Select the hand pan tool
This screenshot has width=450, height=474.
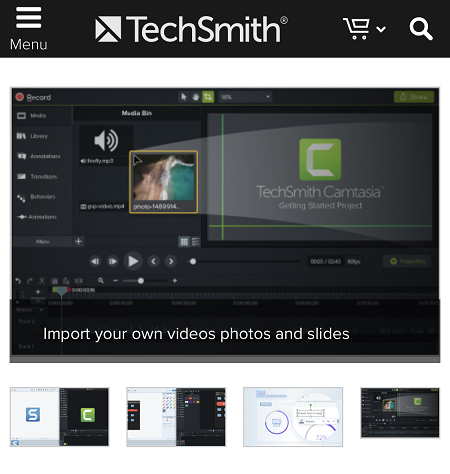[x=195, y=97]
